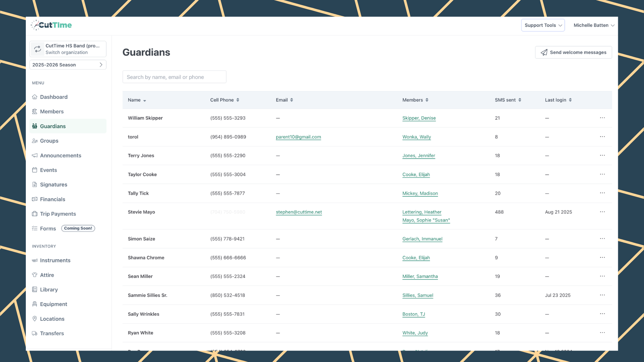Image resolution: width=644 pixels, height=362 pixels.
Task: Open the Dashboard from the sidebar
Action: [54, 97]
